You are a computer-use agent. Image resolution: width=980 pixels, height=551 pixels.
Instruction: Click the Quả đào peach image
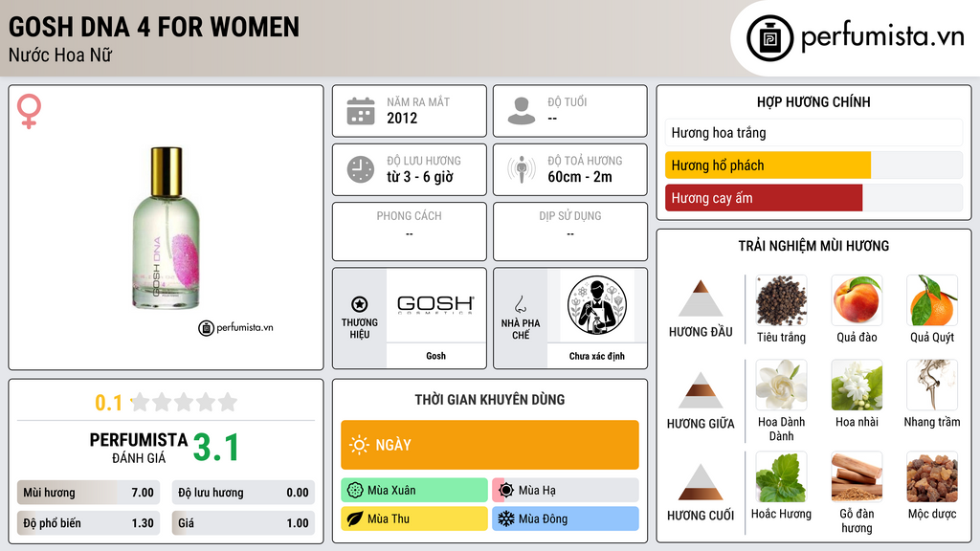pyautogui.click(x=857, y=300)
